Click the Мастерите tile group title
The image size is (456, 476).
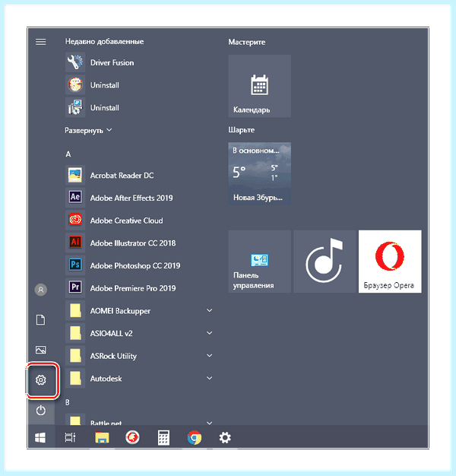pyautogui.click(x=247, y=42)
